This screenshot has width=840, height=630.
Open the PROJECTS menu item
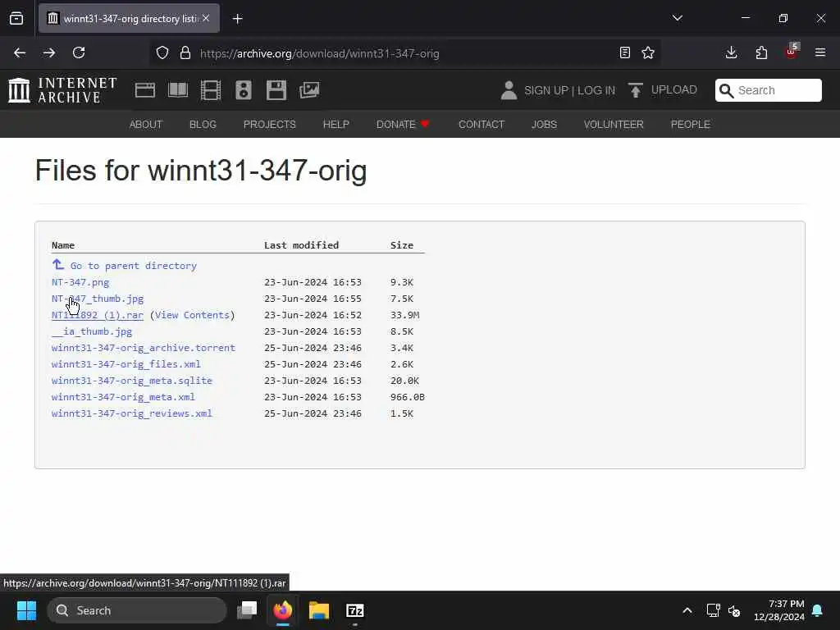269,125
